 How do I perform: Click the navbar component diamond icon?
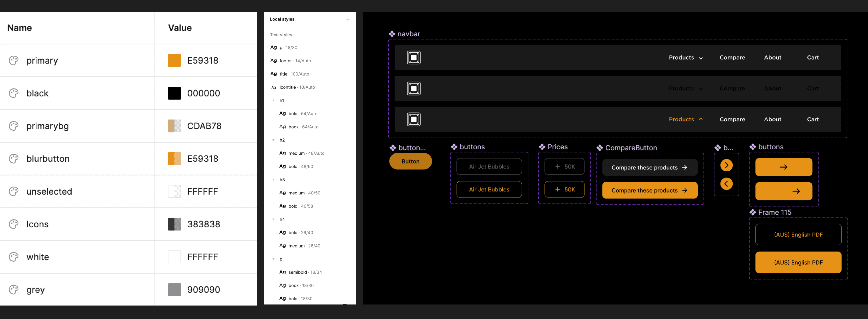point(392,34)
